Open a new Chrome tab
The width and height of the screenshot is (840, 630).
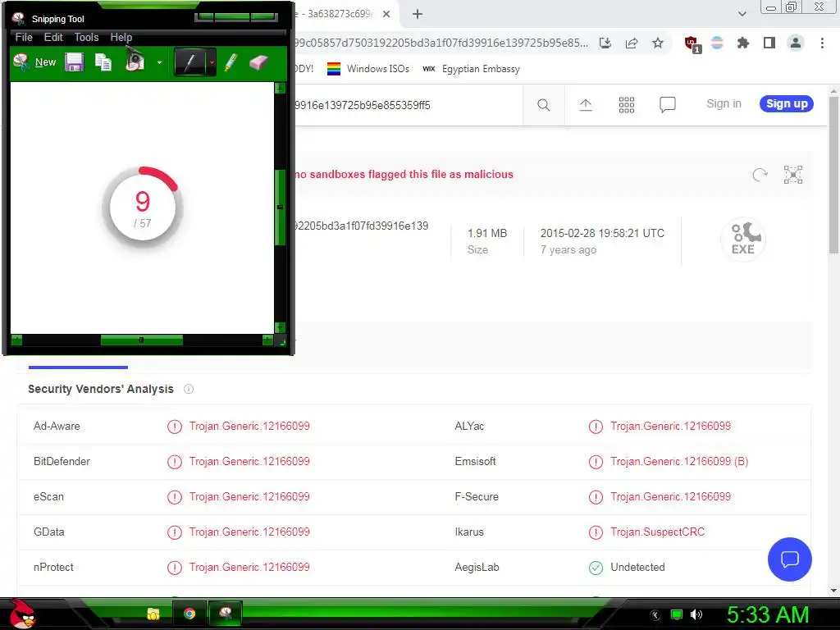(x=418, y=14)
